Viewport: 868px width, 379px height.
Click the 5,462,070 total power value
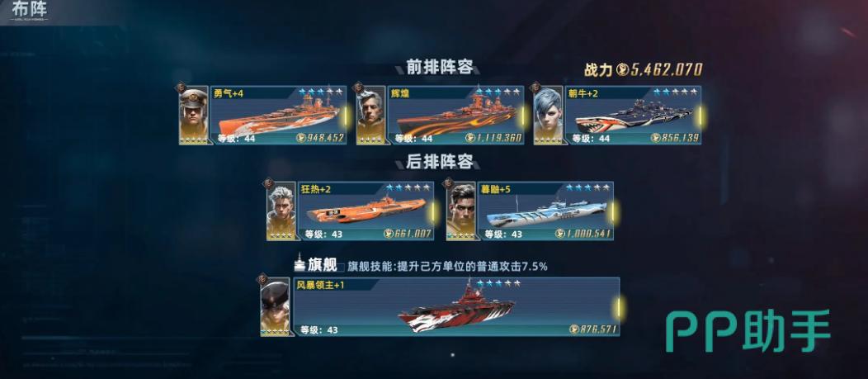667,70
